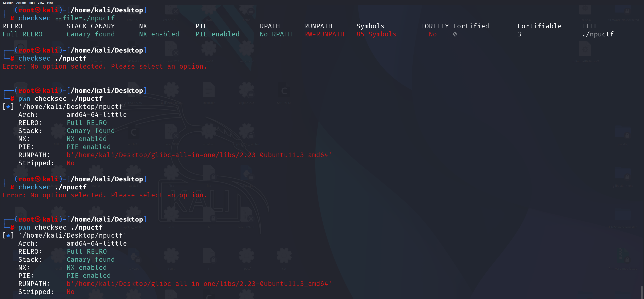Click 'Full RELRO' in the checksec table row

coord(23,34)
